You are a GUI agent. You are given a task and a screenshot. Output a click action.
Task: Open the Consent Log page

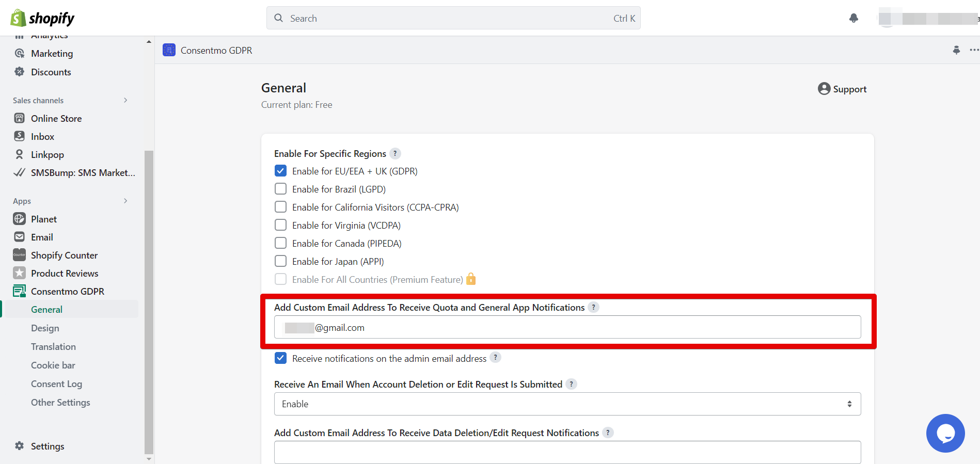point(56,384)
